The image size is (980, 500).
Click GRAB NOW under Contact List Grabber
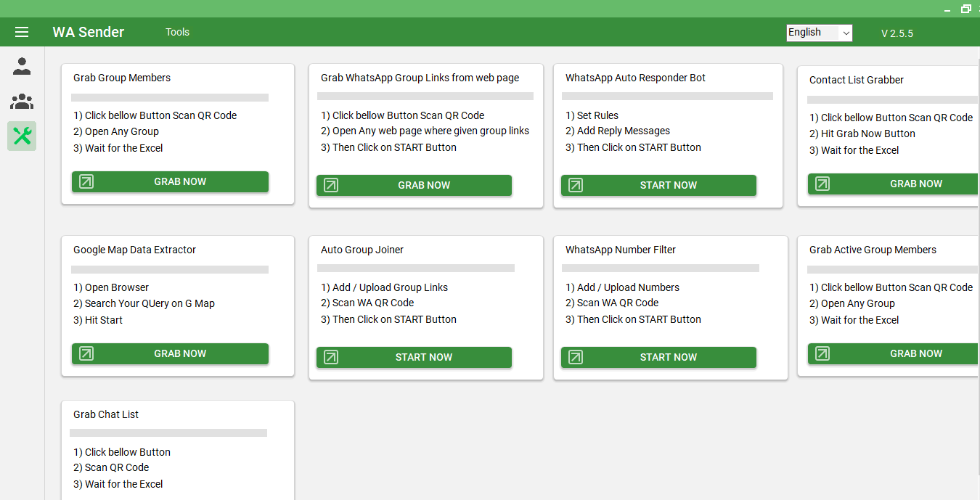(x=894, y=184)
